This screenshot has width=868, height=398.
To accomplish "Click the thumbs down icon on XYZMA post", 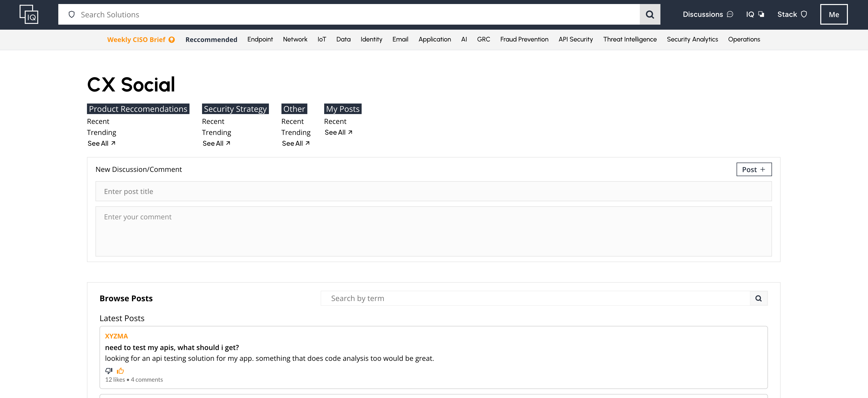I will coord(109,371).
